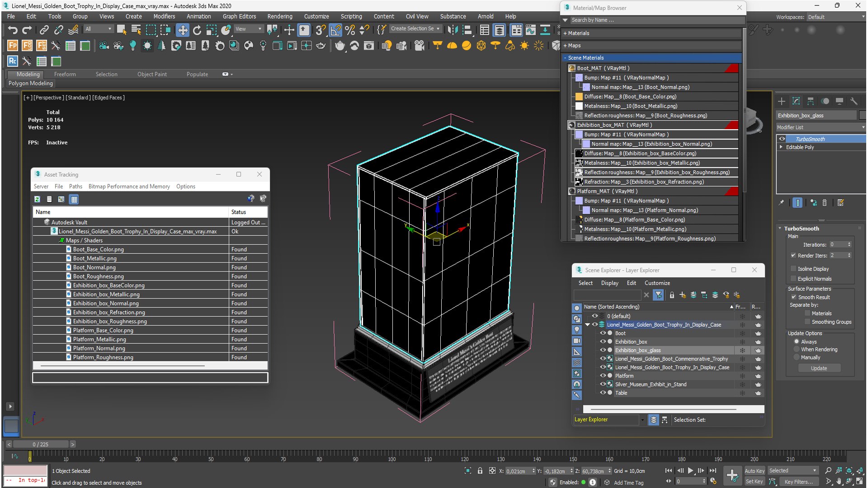Click the Iterations spinner arrows
The width and height of the screenshot is (868, 488).
pos(849,245)
